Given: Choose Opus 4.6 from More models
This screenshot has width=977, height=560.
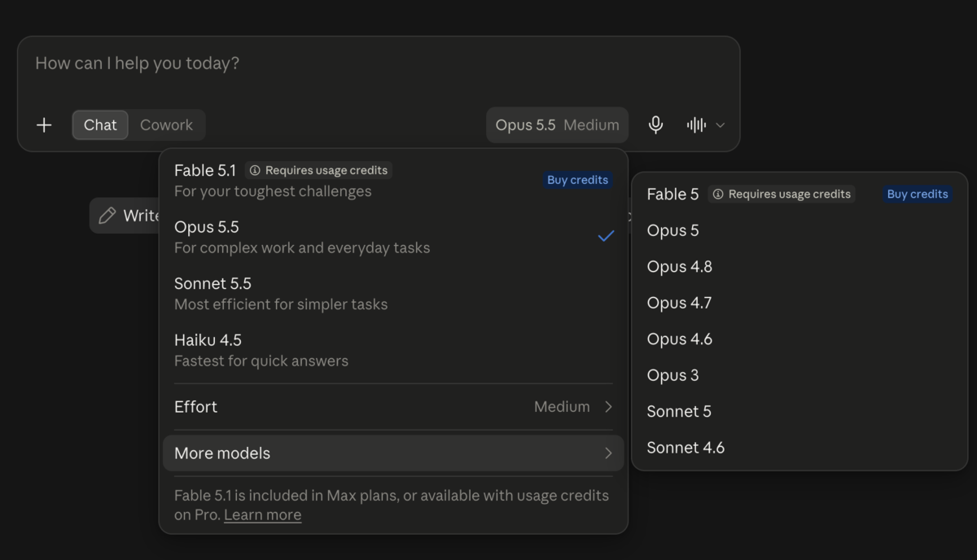Looking at the screenshot, I should pos(799,339).
